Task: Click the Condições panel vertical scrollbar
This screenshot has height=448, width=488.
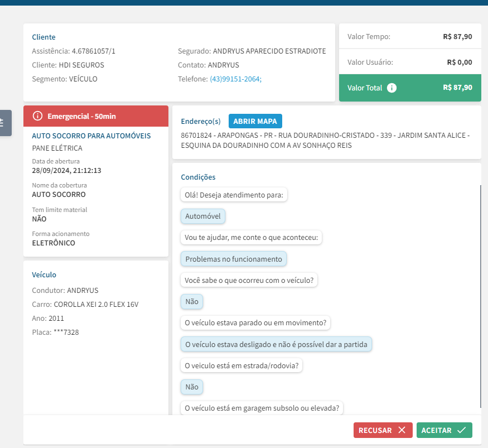Action: (480, 296)
